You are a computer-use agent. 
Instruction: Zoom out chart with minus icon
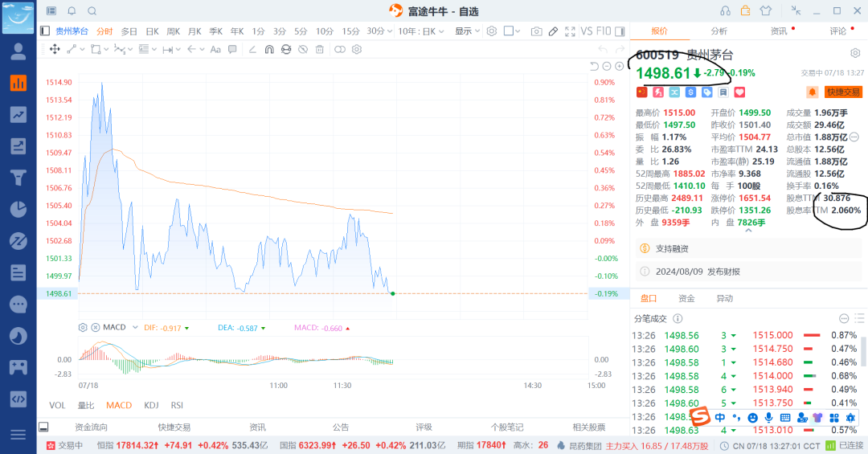point(607,67)
